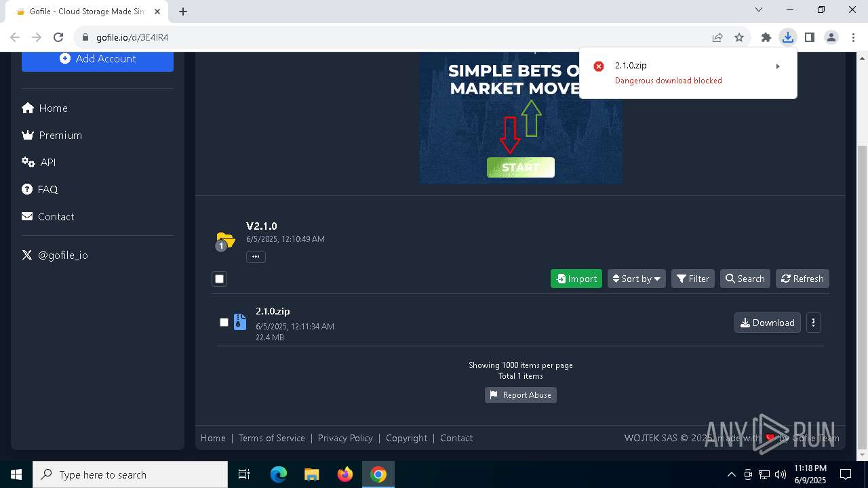Click Report Abuse button
This screenshot has width=868, height=488.
pos(521,395)
